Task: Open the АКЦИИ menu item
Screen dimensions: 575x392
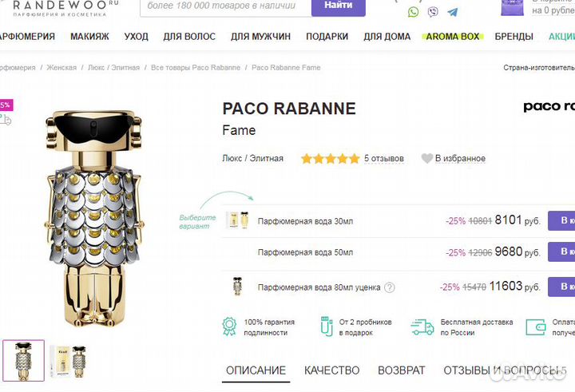Action: (561, 37)
